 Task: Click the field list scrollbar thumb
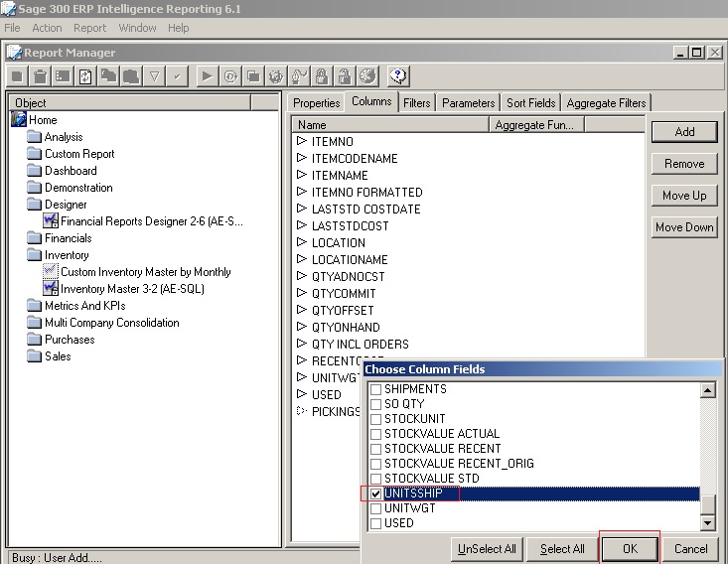[707, 505]
